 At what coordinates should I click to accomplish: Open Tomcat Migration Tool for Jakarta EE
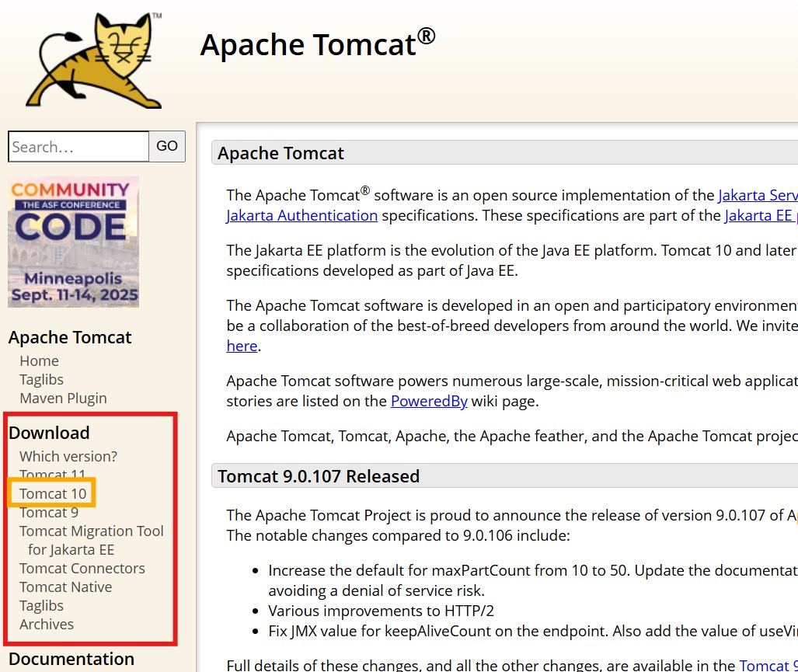coord(92,540)
